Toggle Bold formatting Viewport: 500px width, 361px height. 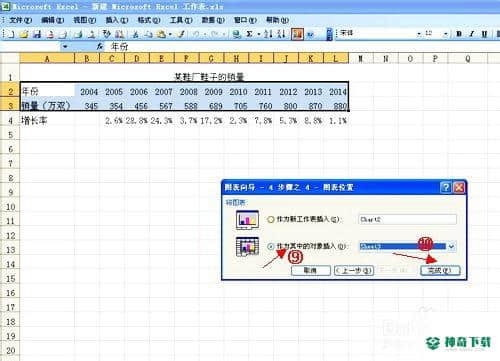pos(459,34)
